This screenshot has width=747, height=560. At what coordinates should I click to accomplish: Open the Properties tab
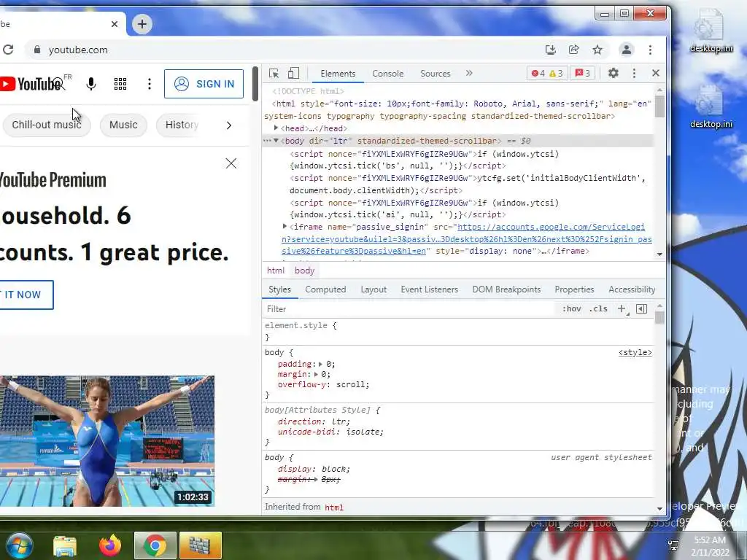(574, 289)
